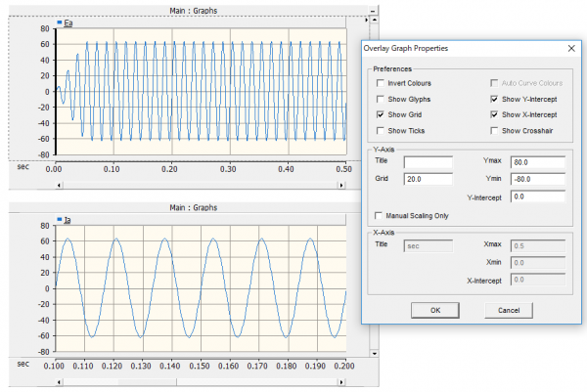This screenshot has height=392, width=587.
Task: Uncheck the Show Grid option
Action: [381, 115]
